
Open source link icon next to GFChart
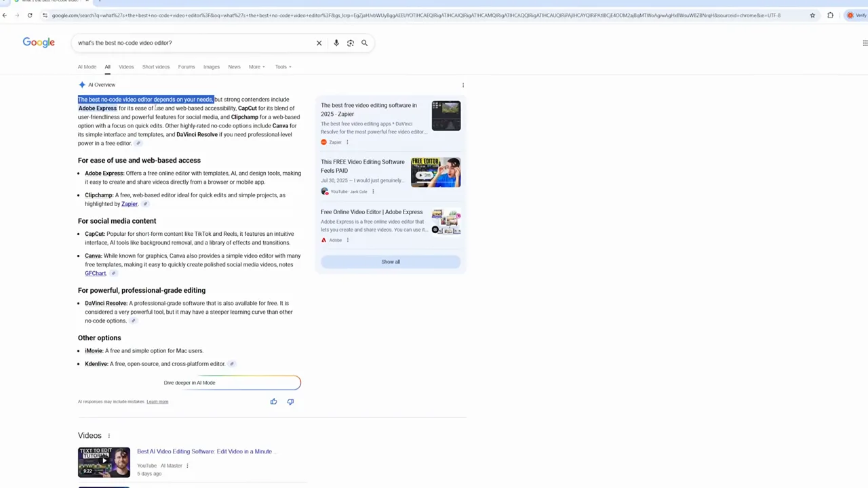tap(113, 274)
